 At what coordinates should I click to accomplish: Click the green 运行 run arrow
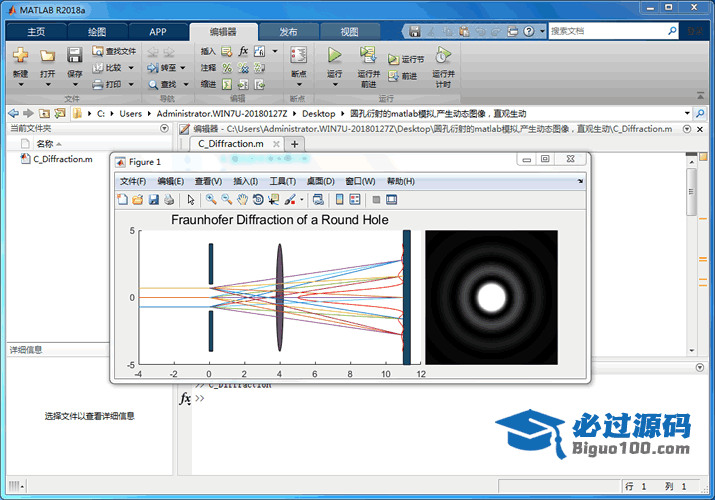click(334, 55)
